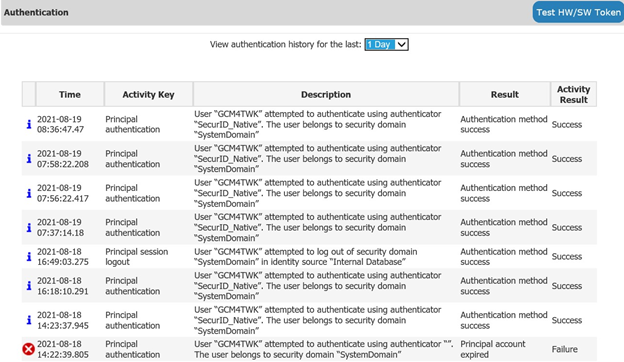Click red failure icon for expired account row
This screenshot has height=362, width=624.
click(29, 349)
